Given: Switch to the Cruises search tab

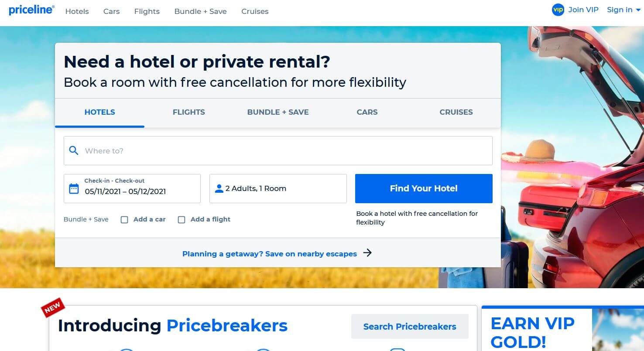Looking at the screenshot, I should pyautogui.click(x=456, y=112).
